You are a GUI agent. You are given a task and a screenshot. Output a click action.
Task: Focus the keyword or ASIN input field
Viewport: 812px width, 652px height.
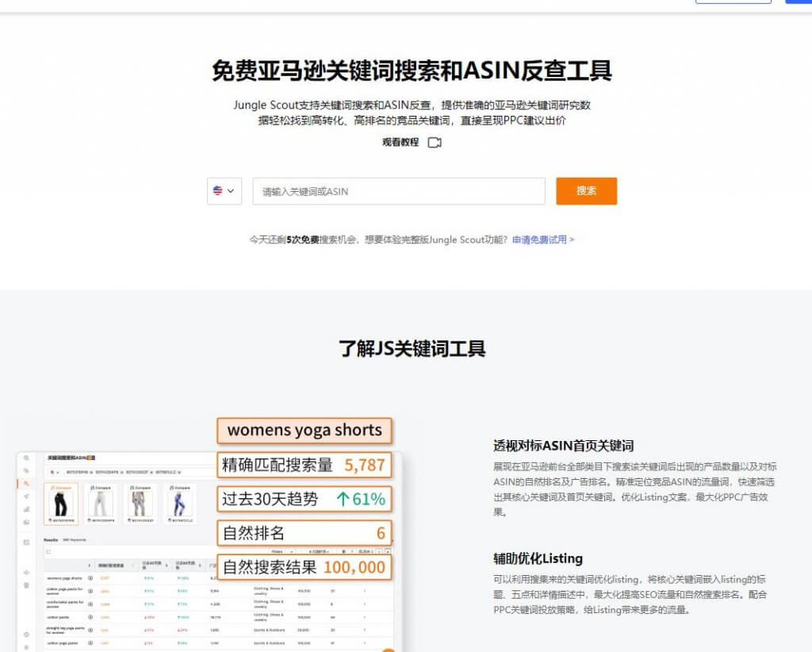tap(399, 191)
